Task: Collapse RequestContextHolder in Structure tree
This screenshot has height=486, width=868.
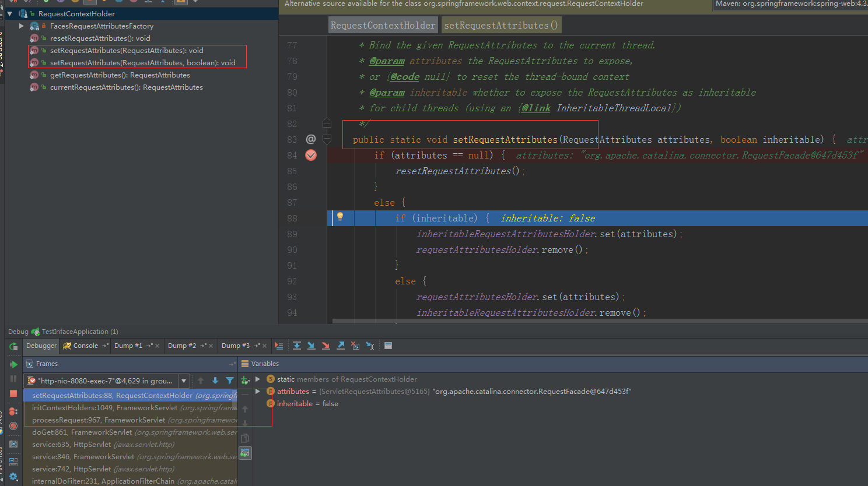Action: coord(10,13)
